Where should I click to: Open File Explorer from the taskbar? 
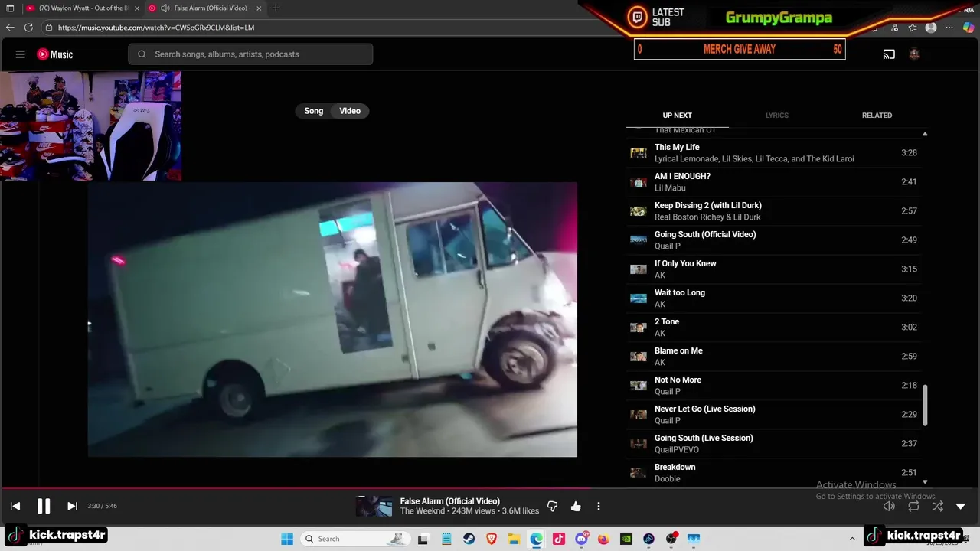(x=513, y=539)
